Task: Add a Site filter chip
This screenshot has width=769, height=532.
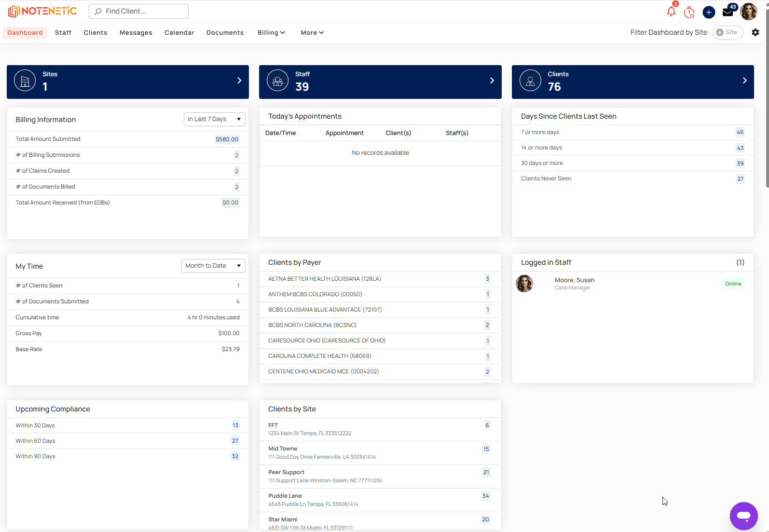Action: pos(728,32)
